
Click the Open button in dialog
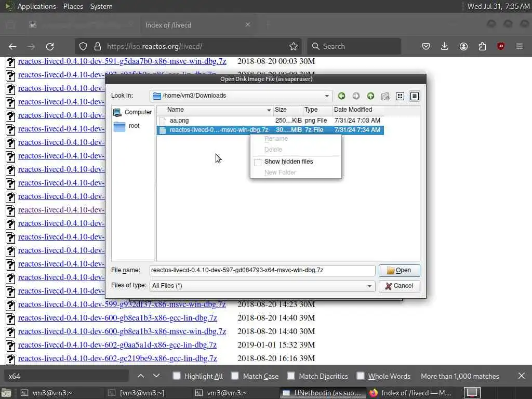[x=399, y=270]
